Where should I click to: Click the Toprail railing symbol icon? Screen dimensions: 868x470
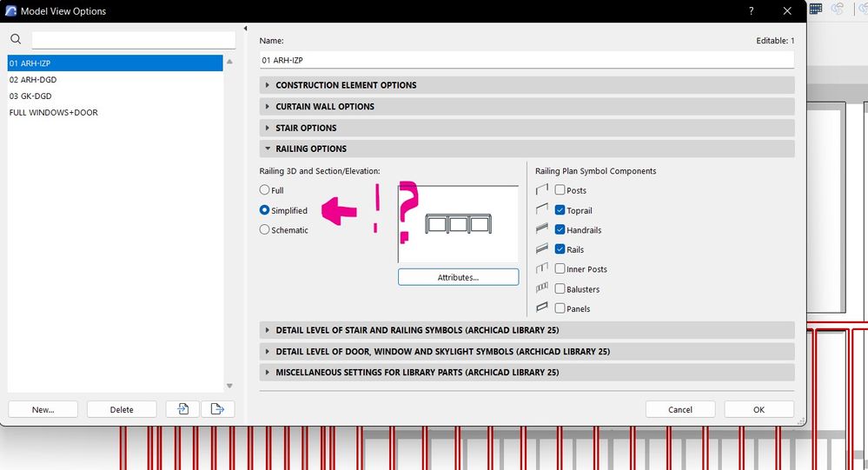[x=542, y=210]
